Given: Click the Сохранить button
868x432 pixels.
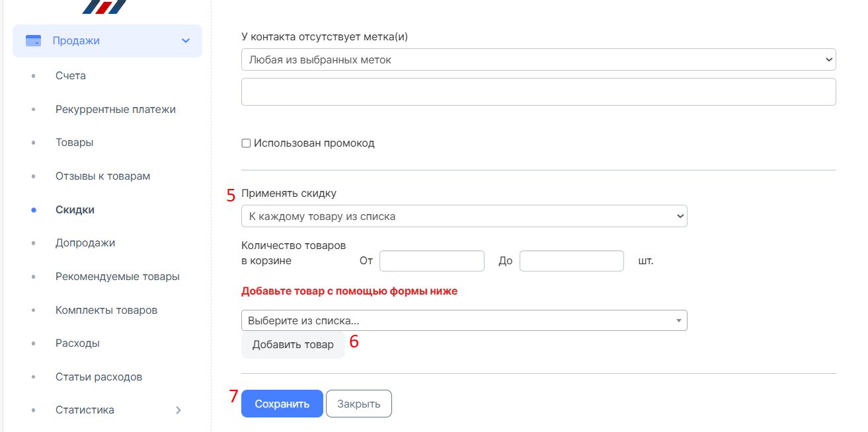Looking at the screenshot, I should (282, 404).
